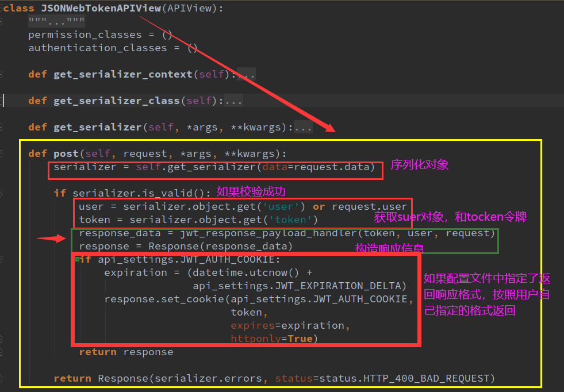564x392 pixels.
Task: Click the get_serializer_class method name
Action: click(117, 101)
